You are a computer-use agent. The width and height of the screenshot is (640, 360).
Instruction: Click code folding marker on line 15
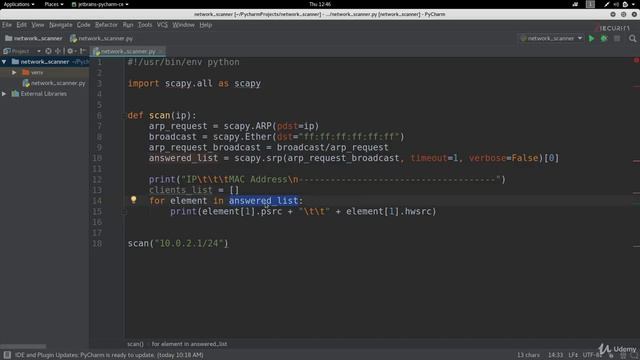pos(124,211)
